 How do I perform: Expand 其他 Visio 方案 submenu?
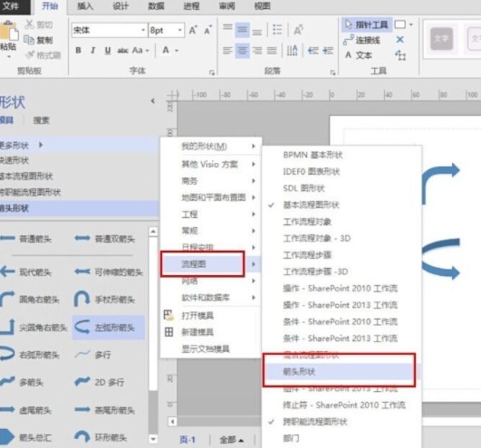(x=210, y=164)
